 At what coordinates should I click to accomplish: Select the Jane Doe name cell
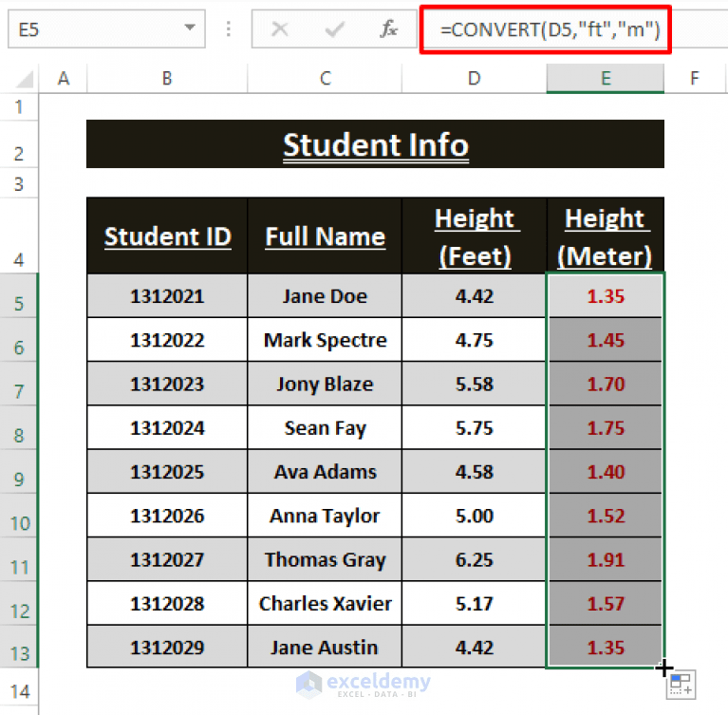(325, 296)
